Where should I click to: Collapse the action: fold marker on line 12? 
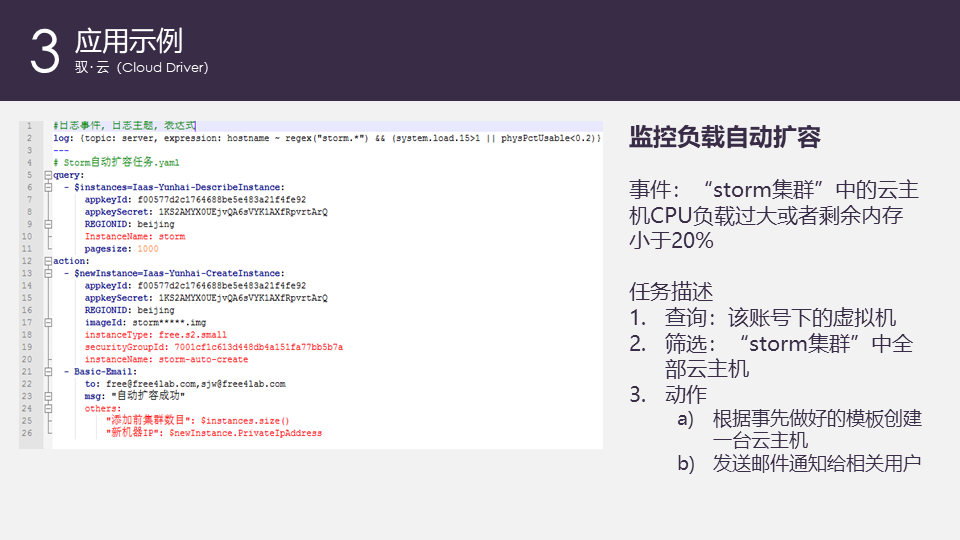(48, 261)
